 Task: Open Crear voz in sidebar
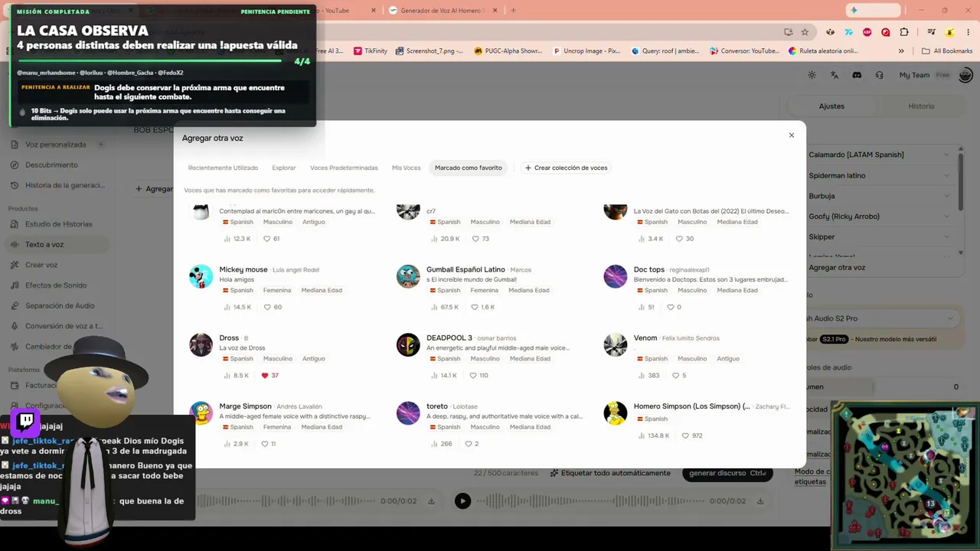pyautogui.click(x=41, y=265)
